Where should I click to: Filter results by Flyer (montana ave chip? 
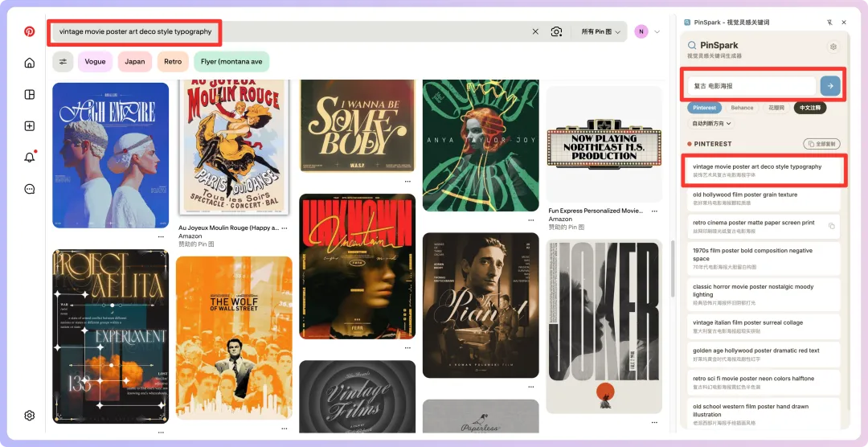231,61
